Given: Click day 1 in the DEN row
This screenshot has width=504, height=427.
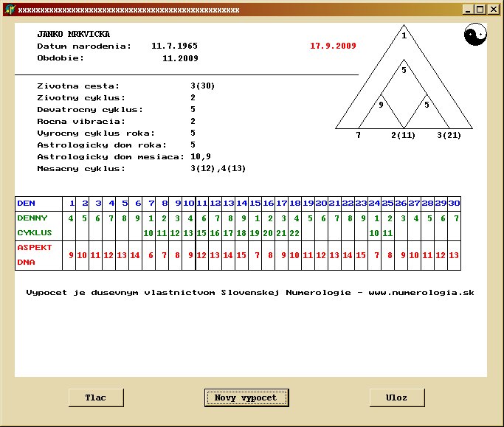Looking at the screenshot, I should (72, 204).
